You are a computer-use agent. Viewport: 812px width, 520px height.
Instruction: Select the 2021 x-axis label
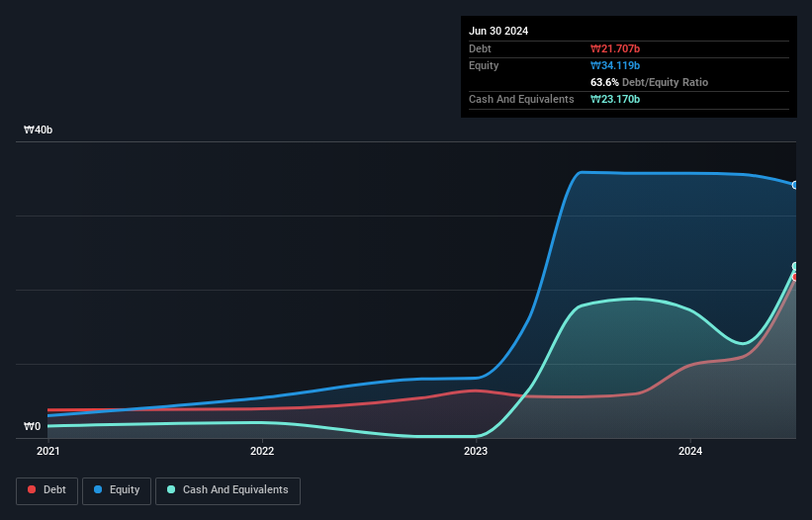[x=48, y=451]
